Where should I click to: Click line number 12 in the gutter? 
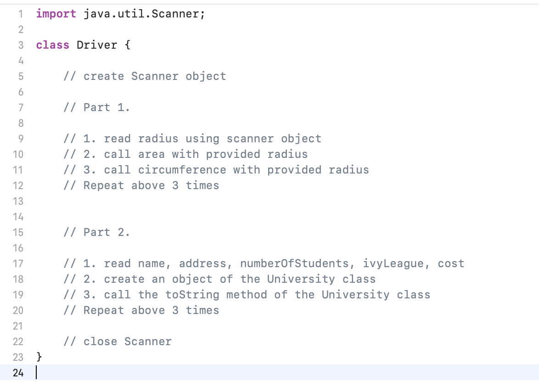pos(18,185)
